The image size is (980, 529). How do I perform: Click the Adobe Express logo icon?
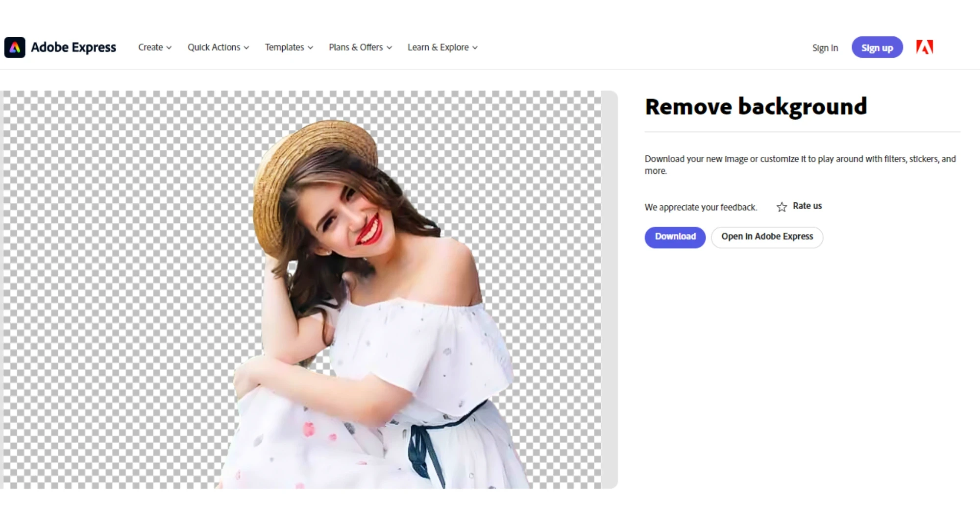click(15, 48)
